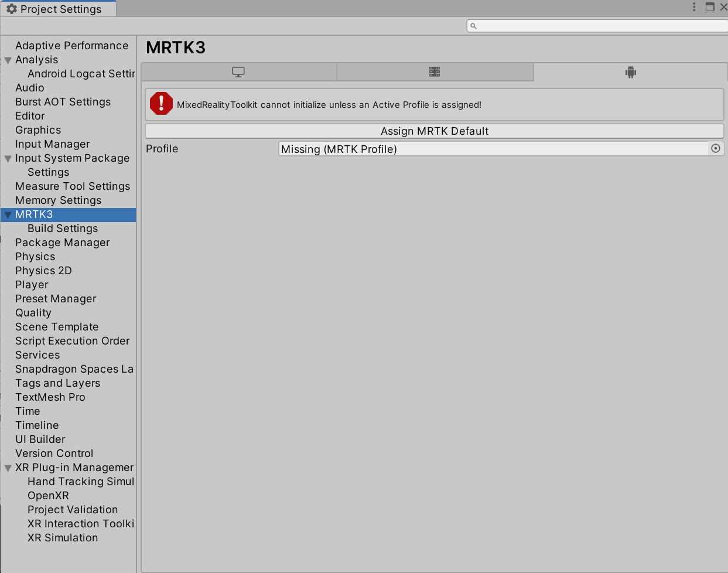Select the Android platform tab

(630, 72)
